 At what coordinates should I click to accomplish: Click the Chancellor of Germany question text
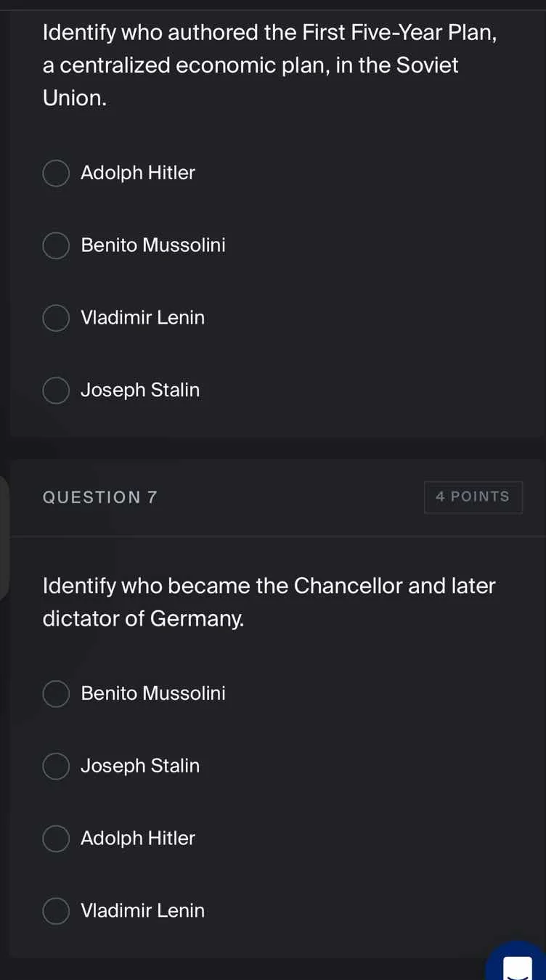(x=269, y=602)
